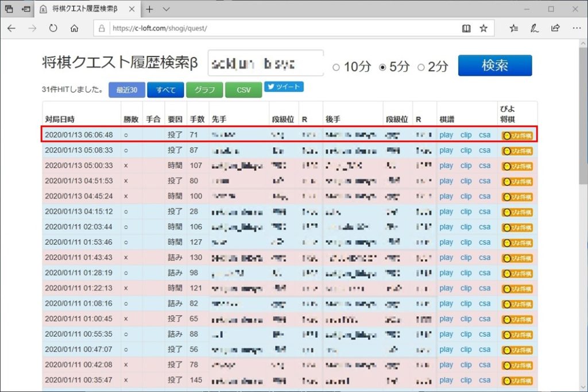The width and height of the screenshot is (588, 392).
Task: Click the 31件HITしました result text
Action: point(72,89)
